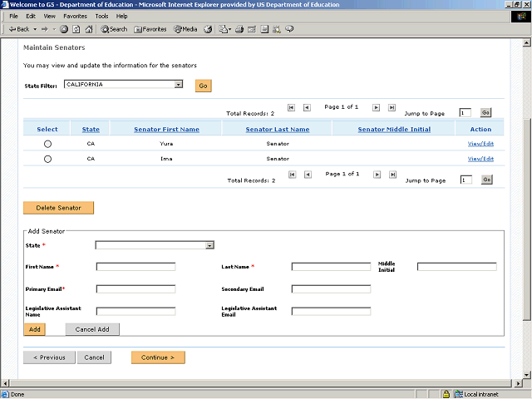The image size is (532, 399).
Task: Click the Discuss toolbar icon
Action: pos(264,29)
